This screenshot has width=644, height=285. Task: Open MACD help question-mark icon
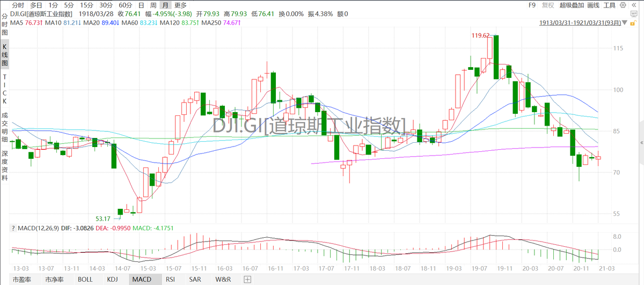[13, 229]
